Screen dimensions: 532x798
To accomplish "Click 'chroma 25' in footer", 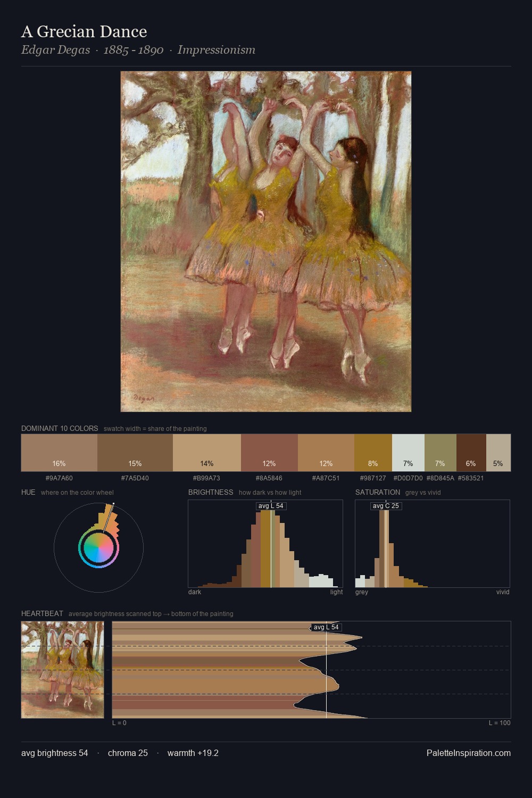I will pos(128,753).
